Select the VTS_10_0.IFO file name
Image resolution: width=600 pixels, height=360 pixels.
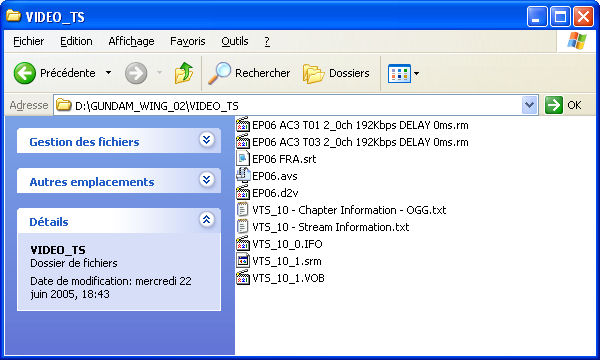click(x=287, y=244)
